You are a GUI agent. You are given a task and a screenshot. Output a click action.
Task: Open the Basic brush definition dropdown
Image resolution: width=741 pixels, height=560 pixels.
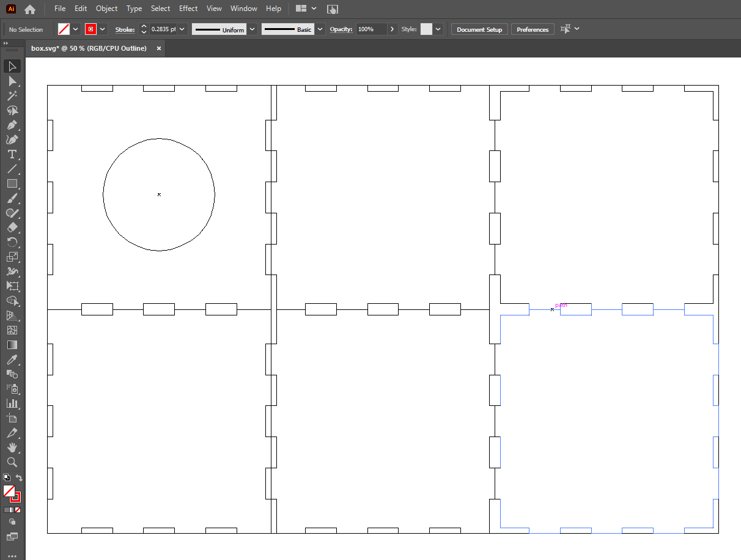(320, 29)
